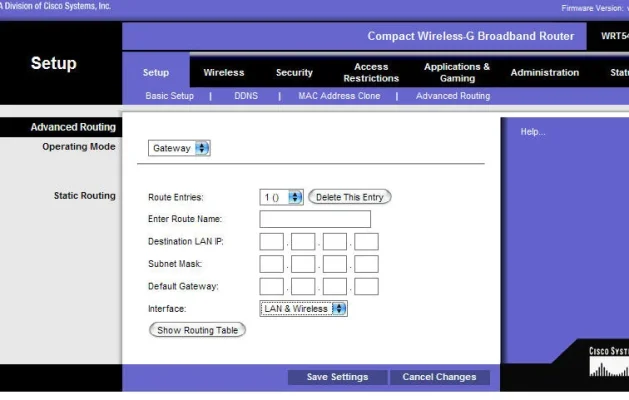The image size is (629, 400).
Task: Click first octet of Destination LAN IP
Action: pos(271,242)
